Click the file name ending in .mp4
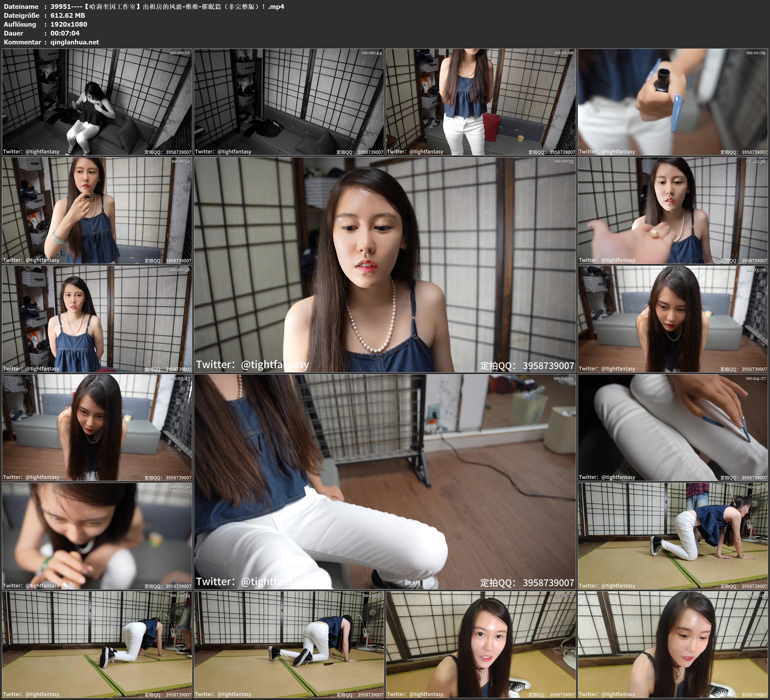The width and height of the screenshot is (770, 700). (x=167, y=6)
